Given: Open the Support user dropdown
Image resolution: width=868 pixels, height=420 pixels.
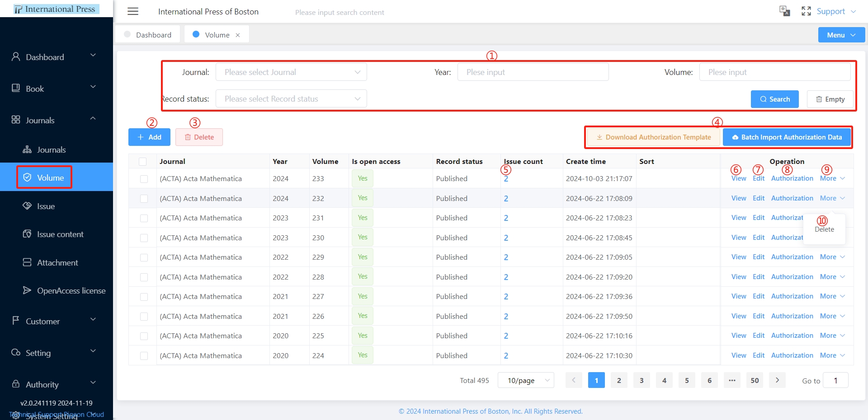Looking at the screenshot, I should point(836,11).
